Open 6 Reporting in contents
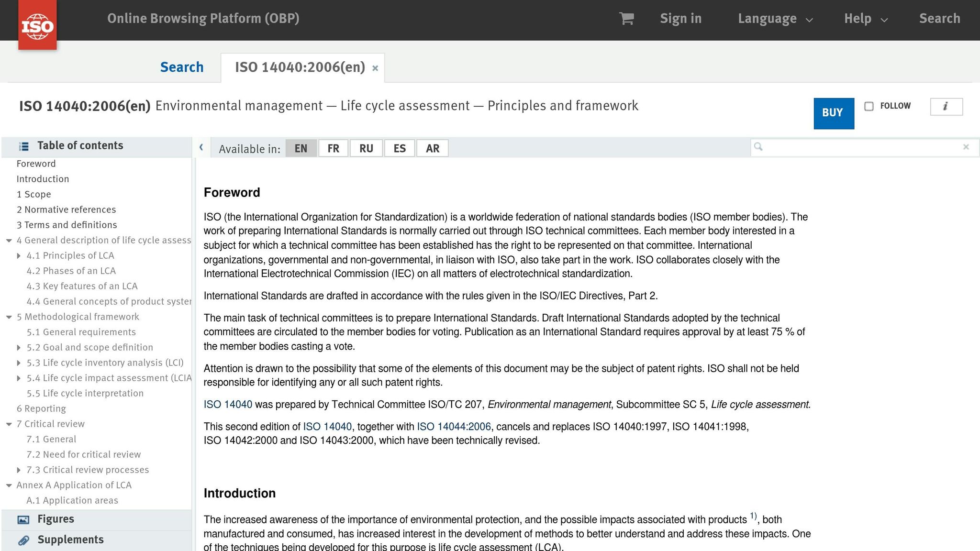Image resolution: width=980 pixels, height=551 pixels. click(41, 408)
